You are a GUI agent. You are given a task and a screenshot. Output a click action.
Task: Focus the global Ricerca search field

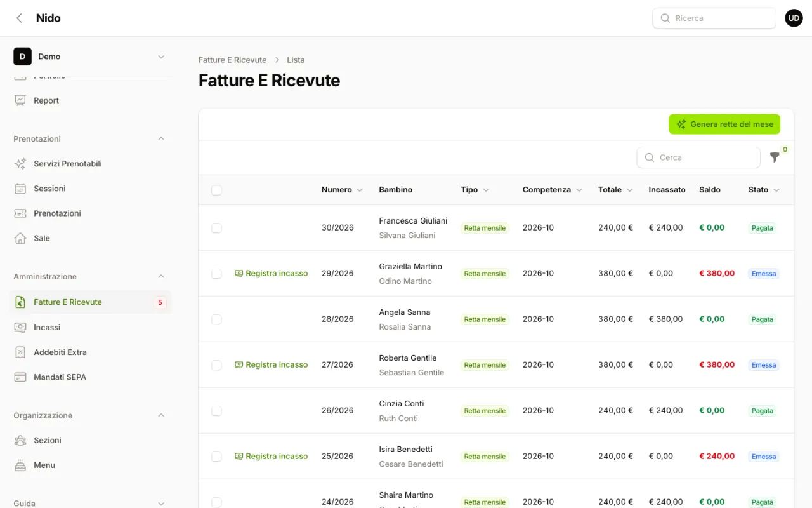coord(714,18)
